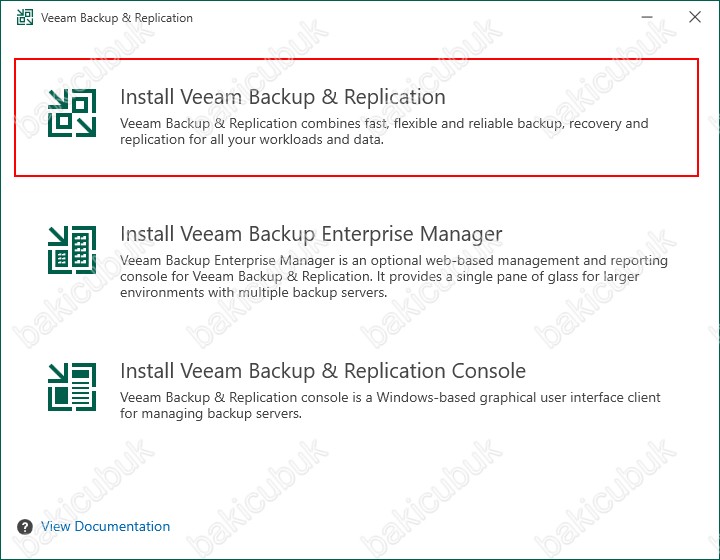This screenshot has height=560, width=720.
Task: Choose the Windows-based graphical client option
Action: 356,391
